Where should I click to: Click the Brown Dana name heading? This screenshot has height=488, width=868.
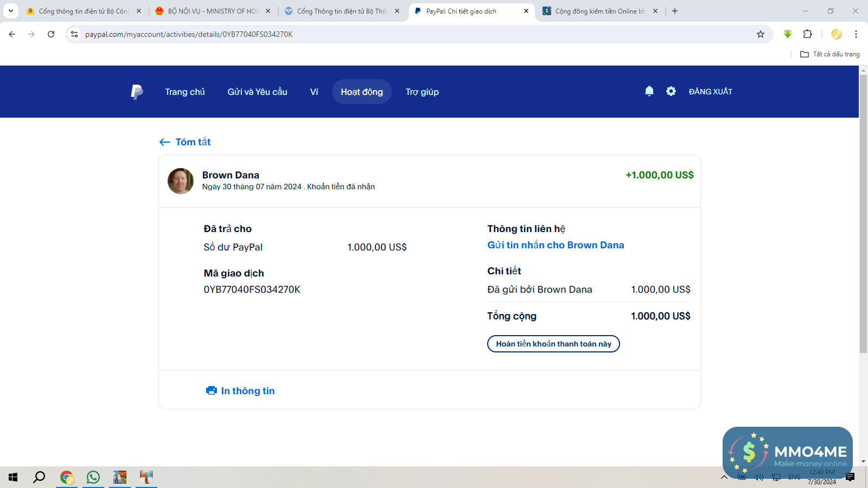click(231, 175)
